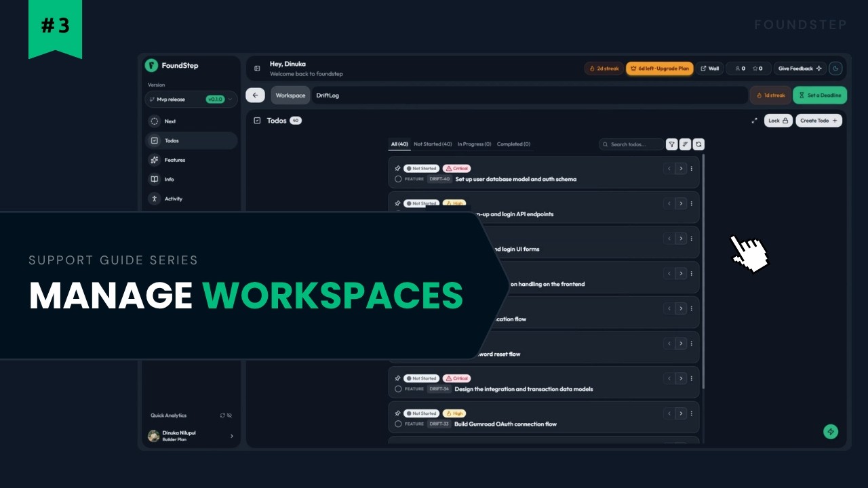Screen dimensions: 868x488
Task: Open the Wall link
Action: 709,68
